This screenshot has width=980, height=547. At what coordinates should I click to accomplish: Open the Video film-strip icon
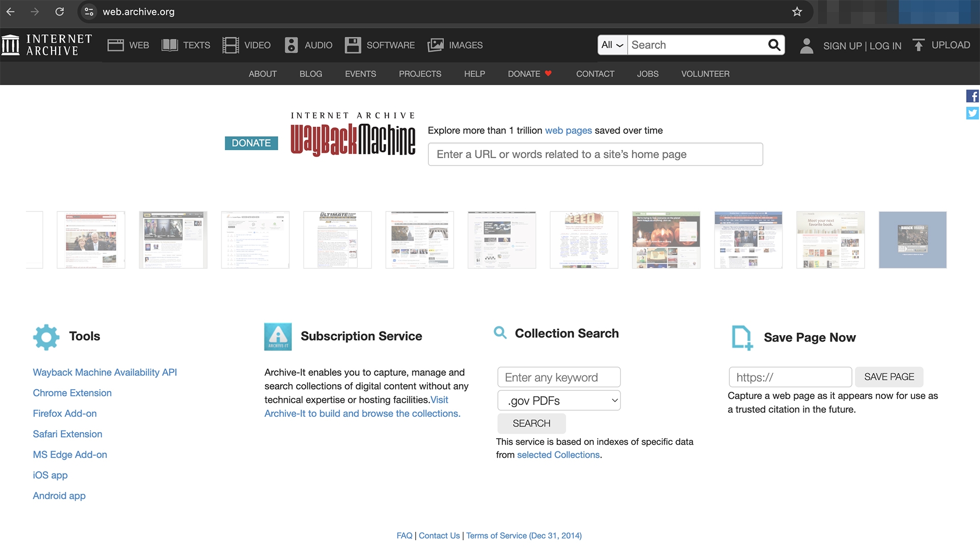(231, 45)
